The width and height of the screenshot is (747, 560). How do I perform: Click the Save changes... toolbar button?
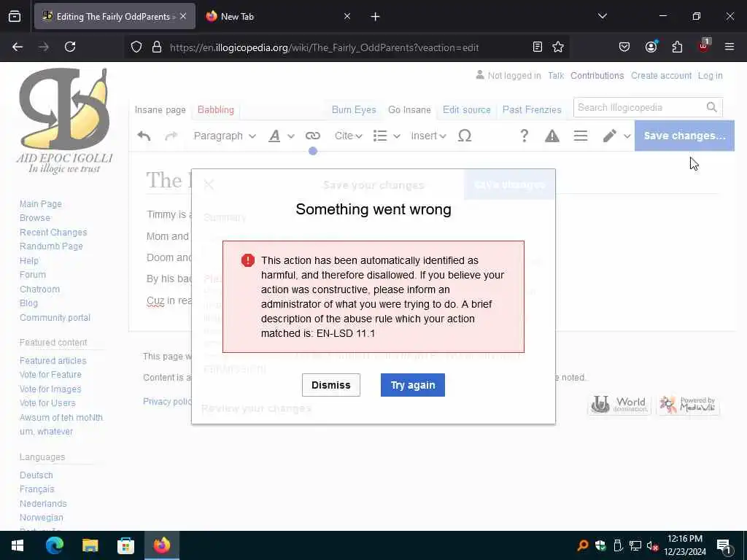click(684, 136)
